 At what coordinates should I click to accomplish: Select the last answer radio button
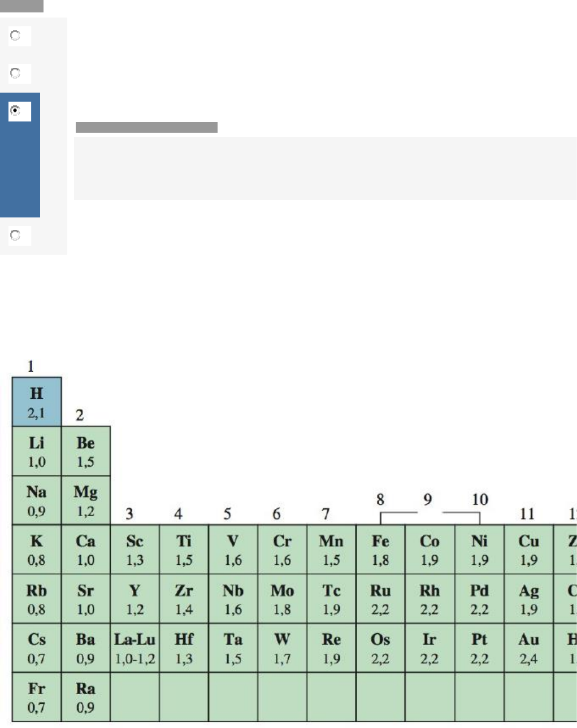[x=15, y=236]
